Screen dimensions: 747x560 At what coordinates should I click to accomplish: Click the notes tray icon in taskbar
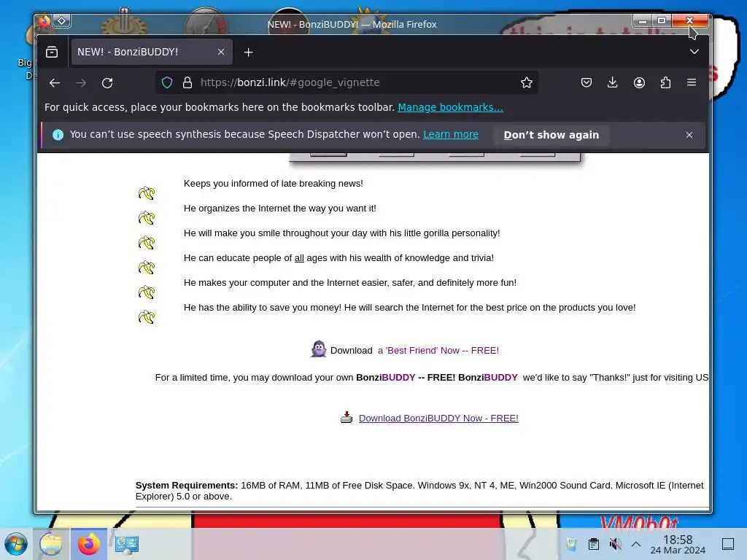(x=572, y=544)
